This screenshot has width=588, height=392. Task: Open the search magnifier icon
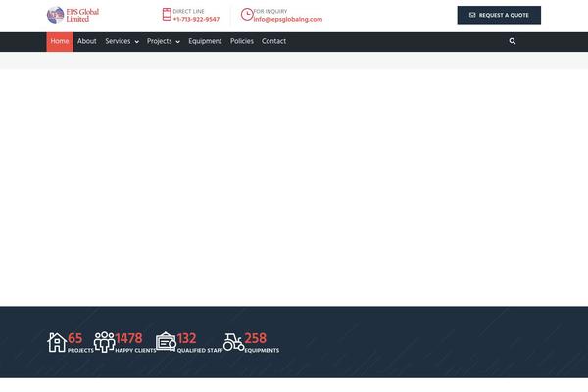[513, 41]
